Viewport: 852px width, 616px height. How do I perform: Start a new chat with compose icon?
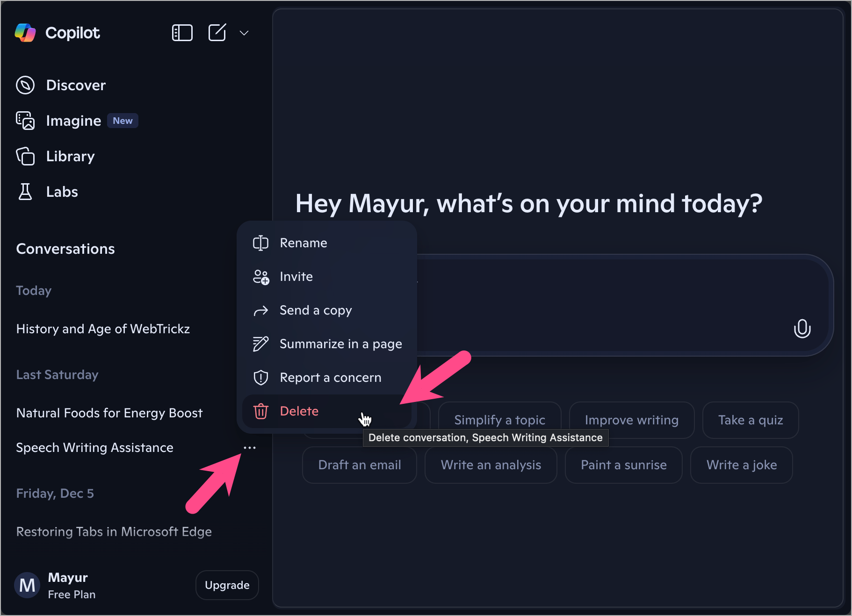pos(217,33)
